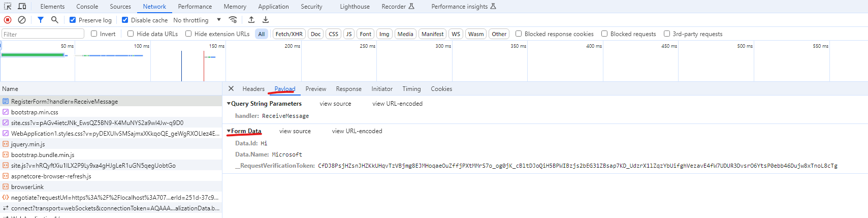The image size is (868, 218).
Task: Enable Hide extension URLs checkbox
Action: (188, 34)
